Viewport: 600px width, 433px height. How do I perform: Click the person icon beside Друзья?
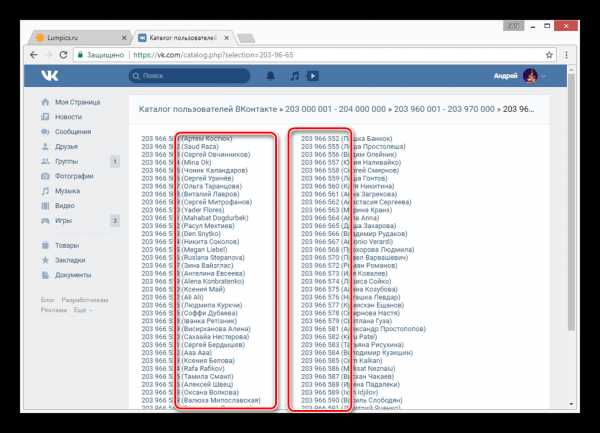pyautogui.click(x=45, y=146)
